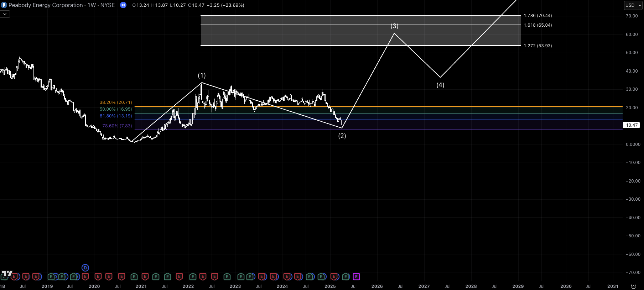Click the 2030 label on time axis
Viewport: 644px width, 290px height.
(x=566, y=286)
